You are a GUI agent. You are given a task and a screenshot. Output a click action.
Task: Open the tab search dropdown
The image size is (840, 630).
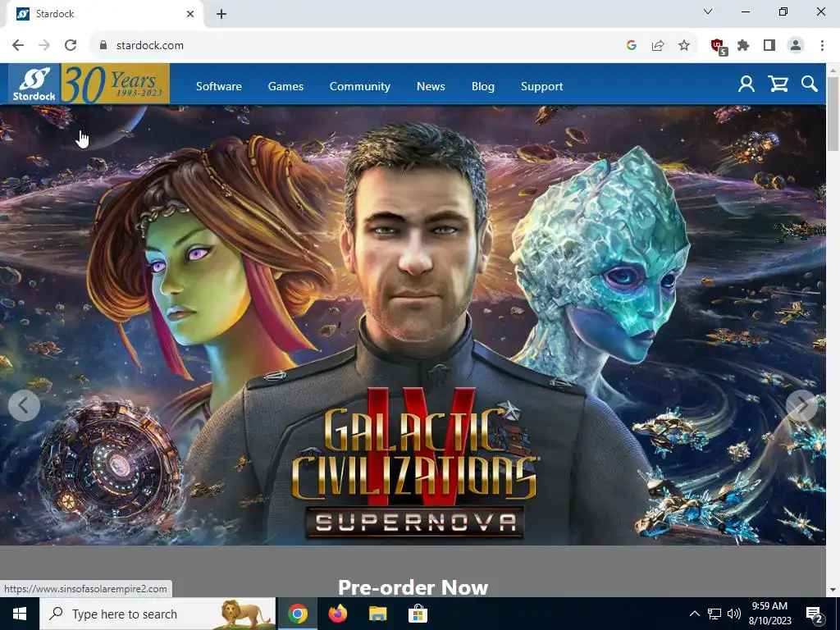[708, 11]
